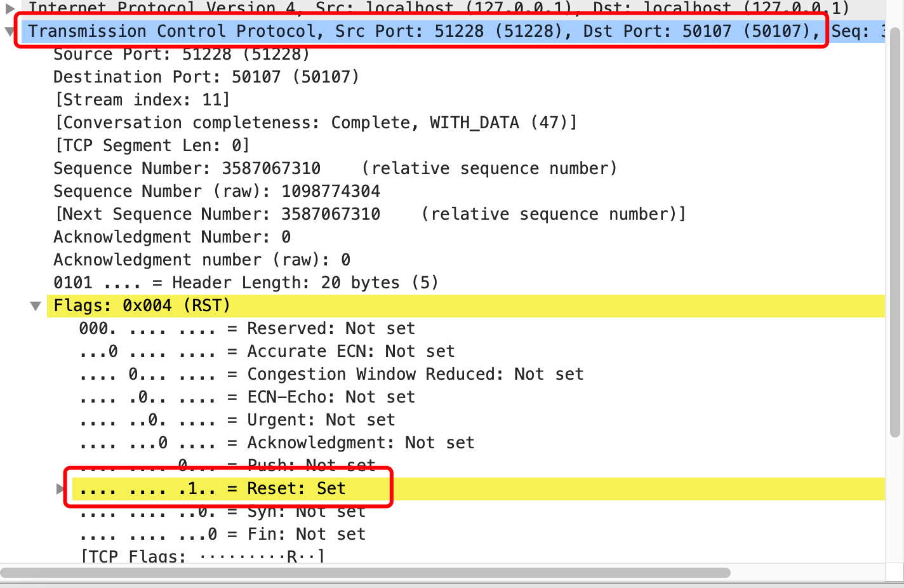Select the Source Port: 51228 field
Viewport: 904px width, 588px height.
(181, 55)
